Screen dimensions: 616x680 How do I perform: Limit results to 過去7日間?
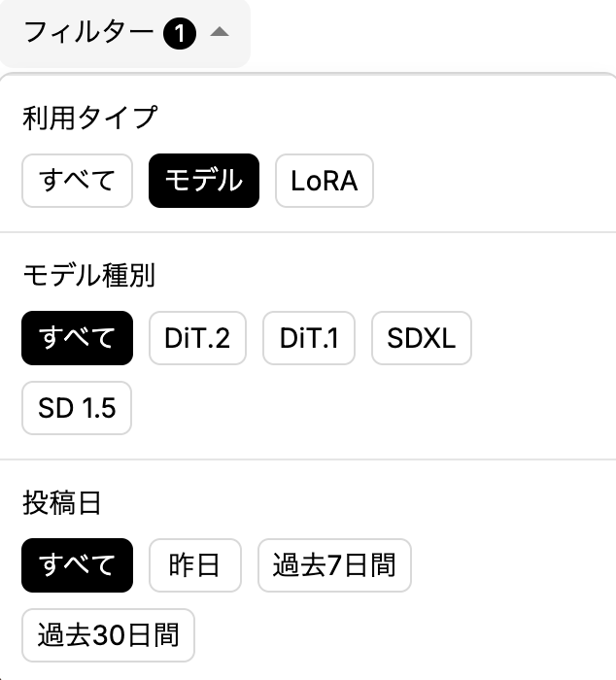(334, 565)
